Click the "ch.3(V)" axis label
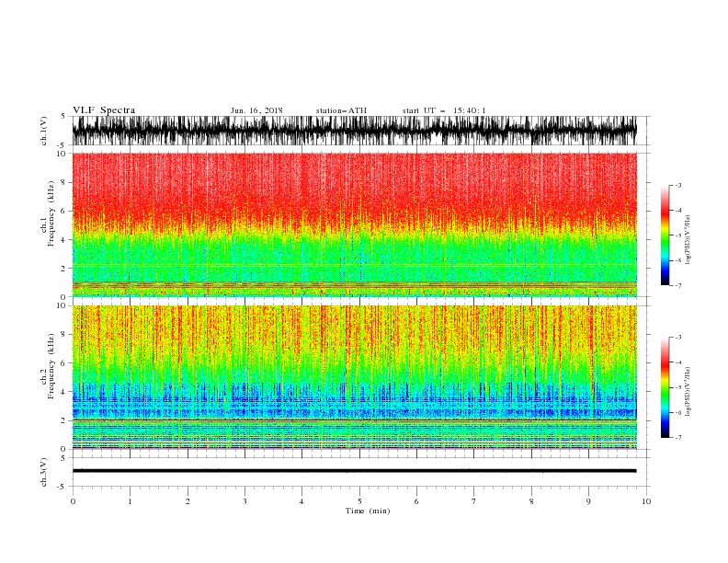Screen dimensions: 728x563 [x=44, y=472]
